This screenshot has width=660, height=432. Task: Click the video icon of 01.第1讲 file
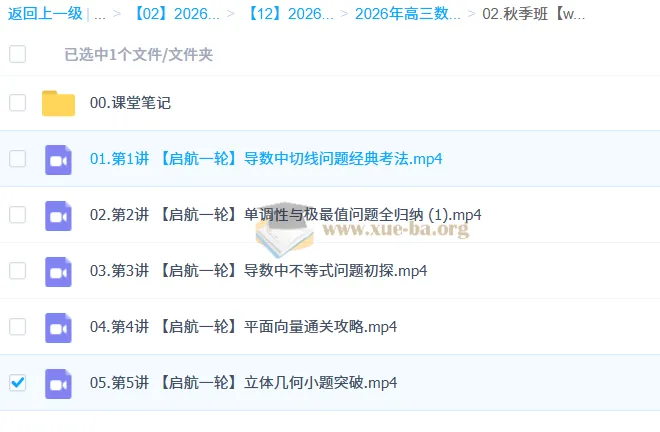[58, 159]
